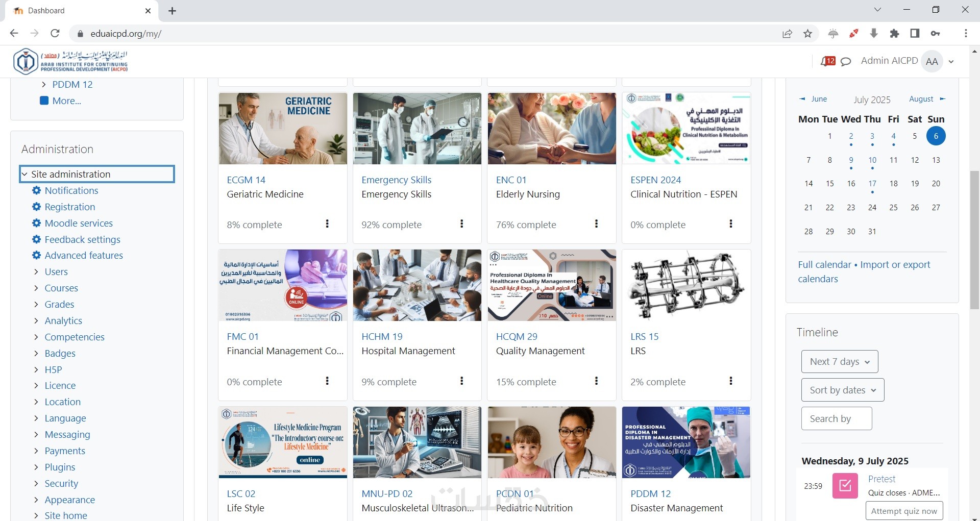Reload the page with refresh icon
The width and height of the screenshot is (980, 521).
(x=55, y=34)
